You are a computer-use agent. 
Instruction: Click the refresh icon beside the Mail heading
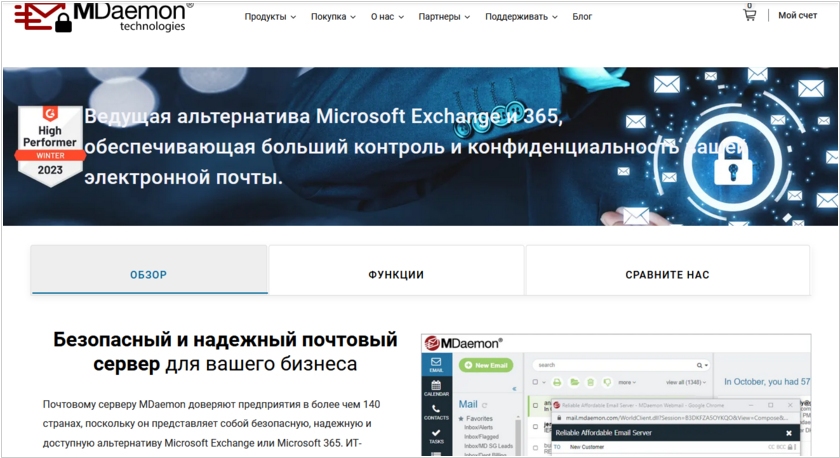484,406
